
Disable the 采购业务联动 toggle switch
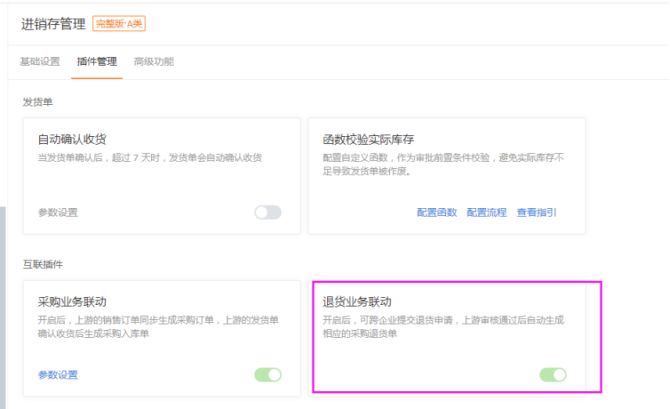[268, 375]
